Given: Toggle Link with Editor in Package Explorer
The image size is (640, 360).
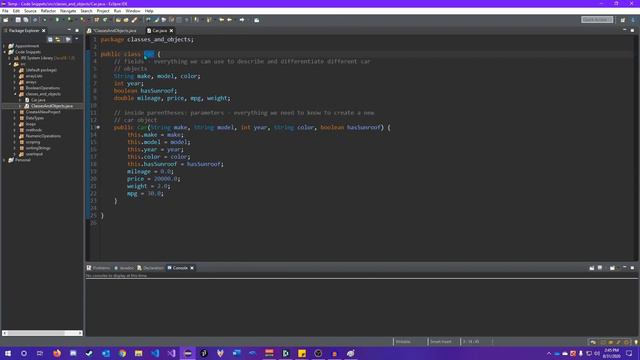Looking at the screenshot, I should click(x=58, y=39).
